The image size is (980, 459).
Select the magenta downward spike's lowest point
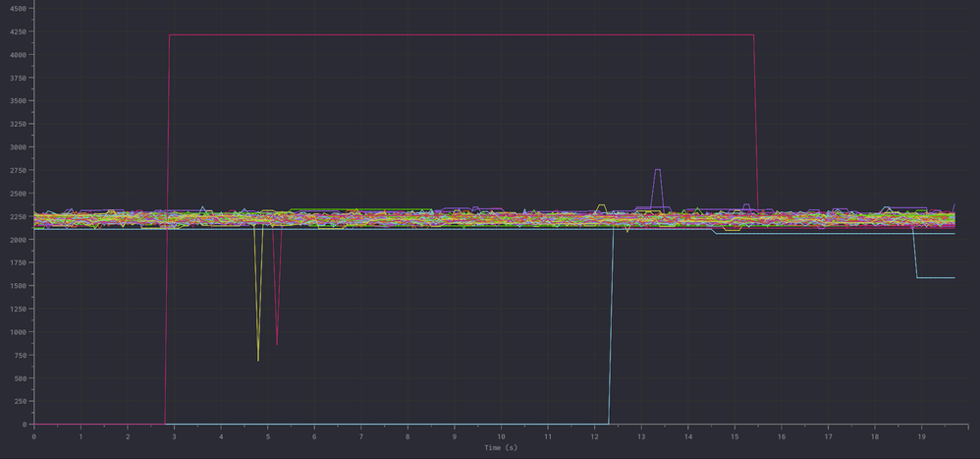[x=277, y=344]
